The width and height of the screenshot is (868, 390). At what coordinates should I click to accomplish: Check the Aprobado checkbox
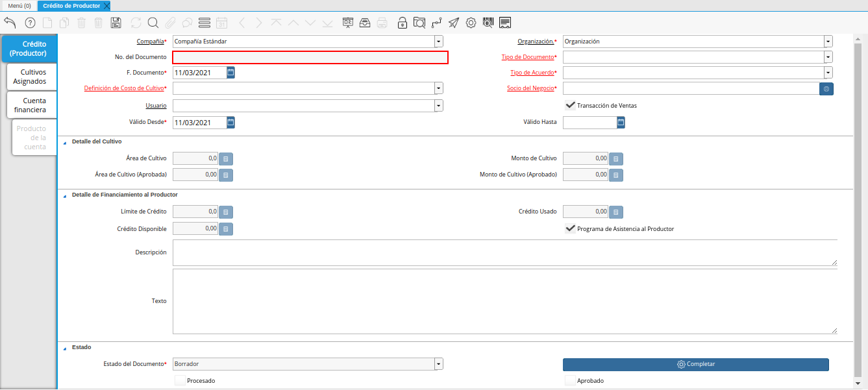coord(570,380)
